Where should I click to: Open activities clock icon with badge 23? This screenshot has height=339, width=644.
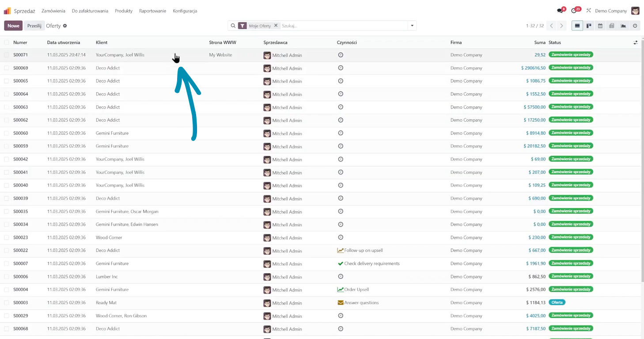[x=574, y=11]
